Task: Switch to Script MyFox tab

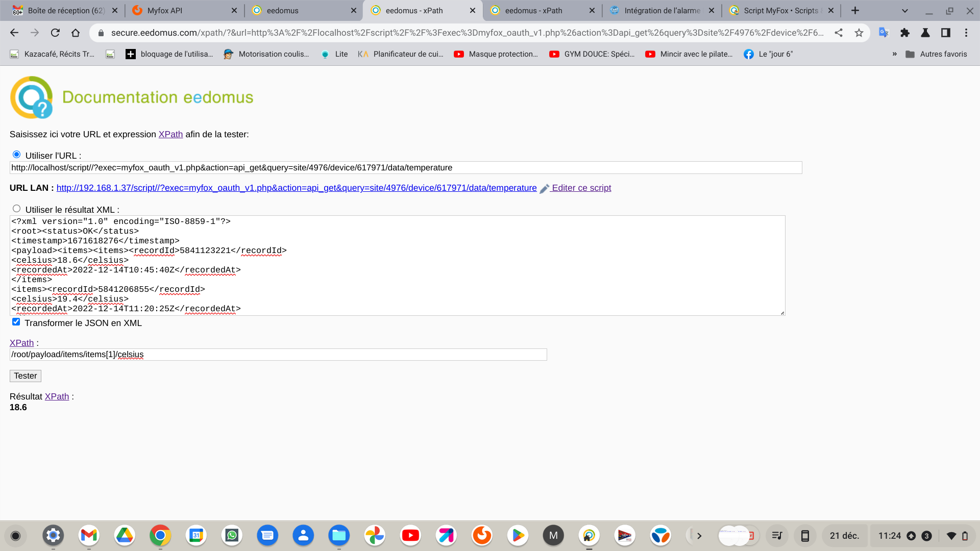Action: pyautogui.click(x=781, y=10)
